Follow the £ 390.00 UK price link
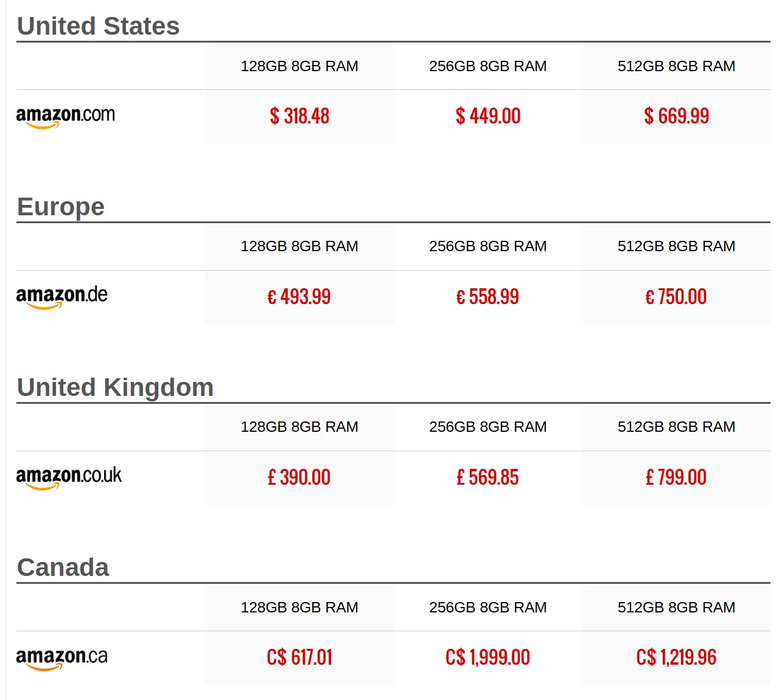This screenshot has width=779, height=700. [x=299, y=477]
